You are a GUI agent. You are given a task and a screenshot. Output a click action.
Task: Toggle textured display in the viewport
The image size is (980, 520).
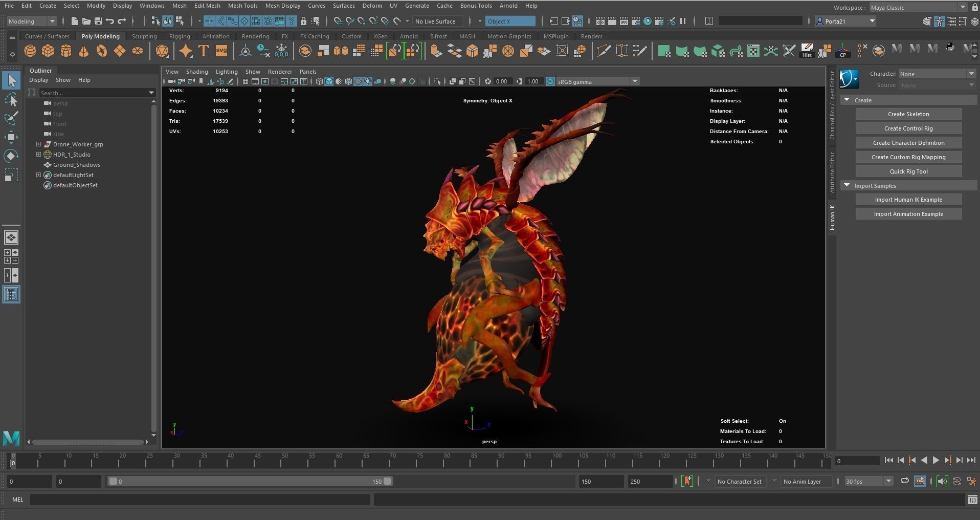[x=358, y=81]
